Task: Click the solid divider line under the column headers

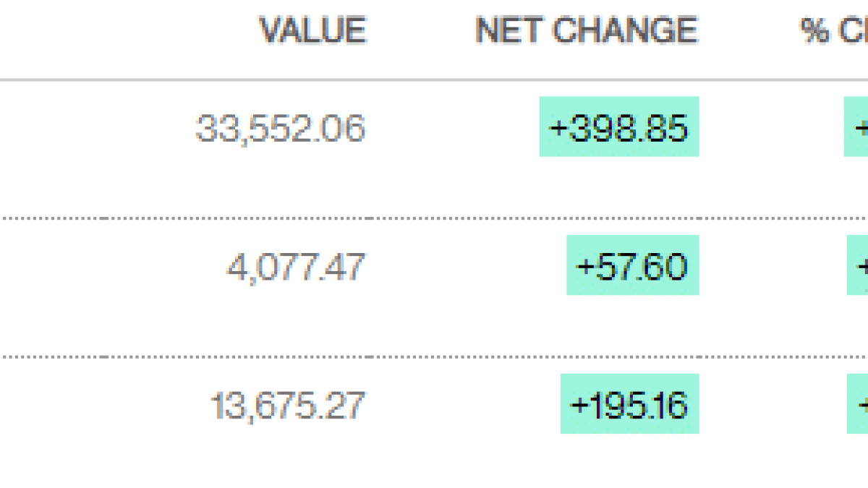Action: pos(434,79)
